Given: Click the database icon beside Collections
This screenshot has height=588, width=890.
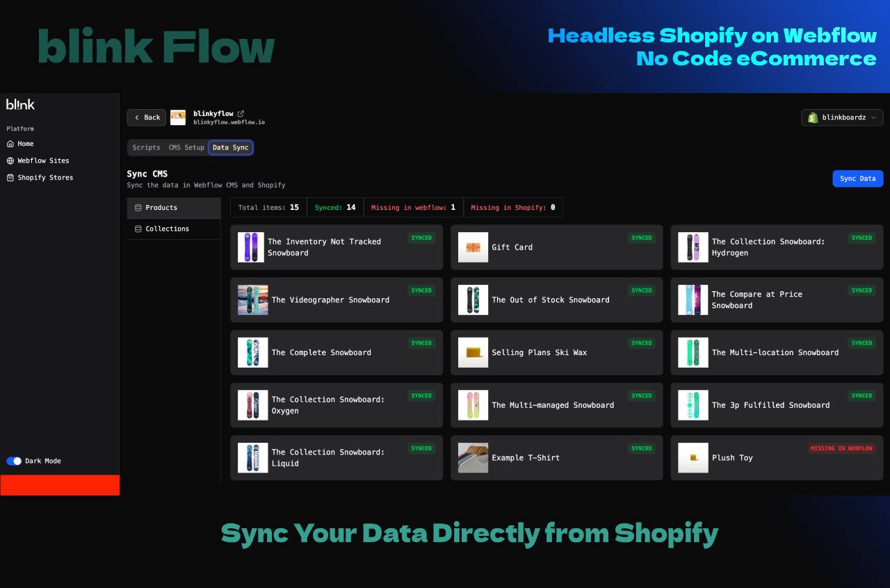Looking at the screenshot, I should [138, 229].
